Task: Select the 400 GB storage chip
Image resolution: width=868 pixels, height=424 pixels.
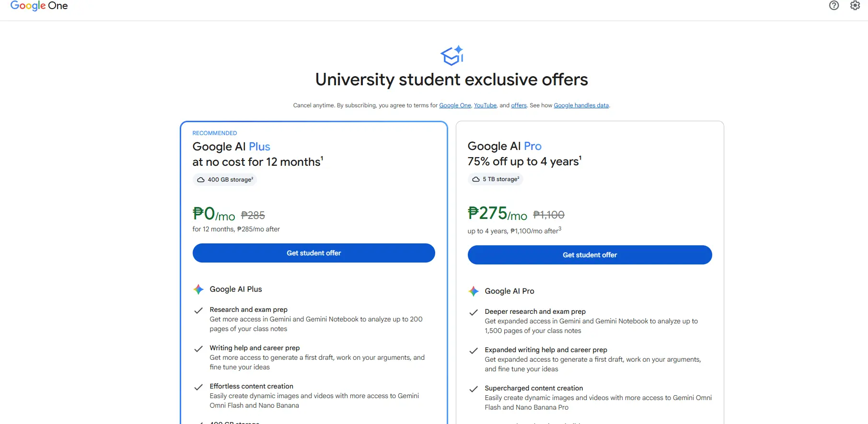Action: pos(225,180)
